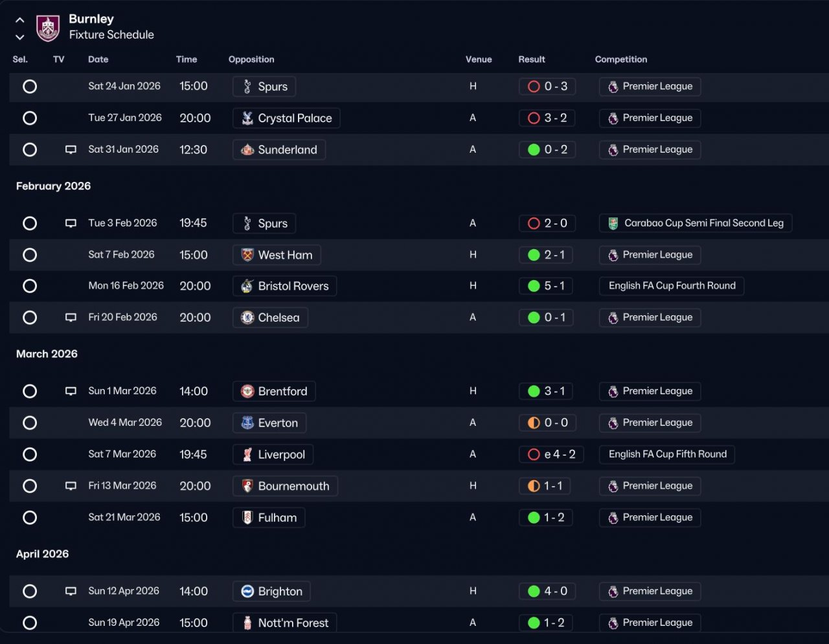Click the Brentford club badge icon
This screenshot has height=644, width=829.
pyautogui.click(x=247, y=392)
